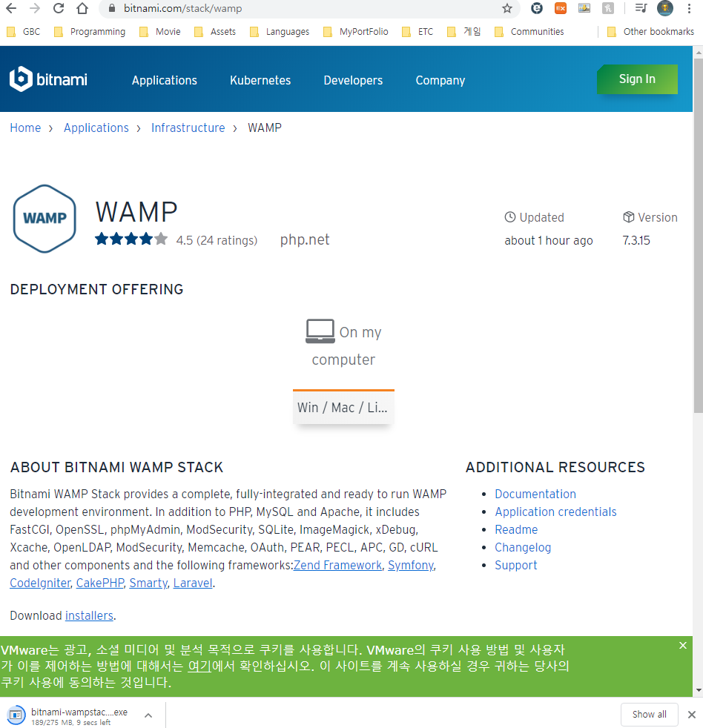703x728 pixels.
Task: Open the Languages bookmark folder
Action: pos(280,32)
